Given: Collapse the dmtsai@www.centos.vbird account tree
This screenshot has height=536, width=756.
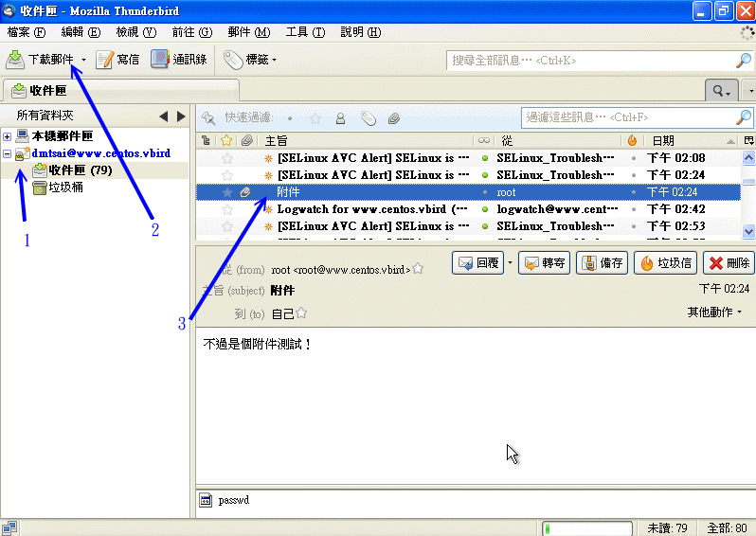Looking at the screenshot, I should [x=8, y=153].
